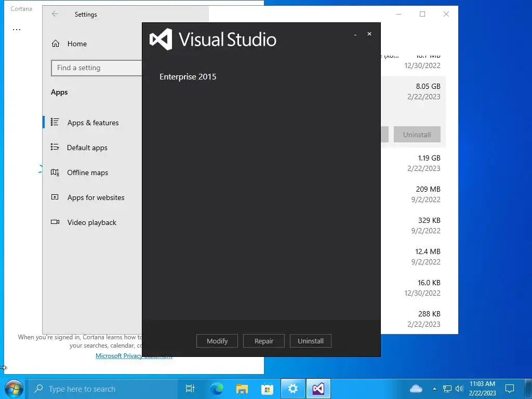Screen dimensions: 532x399
Task: Select the 209 MB app entry
Action: coord(413,194)
